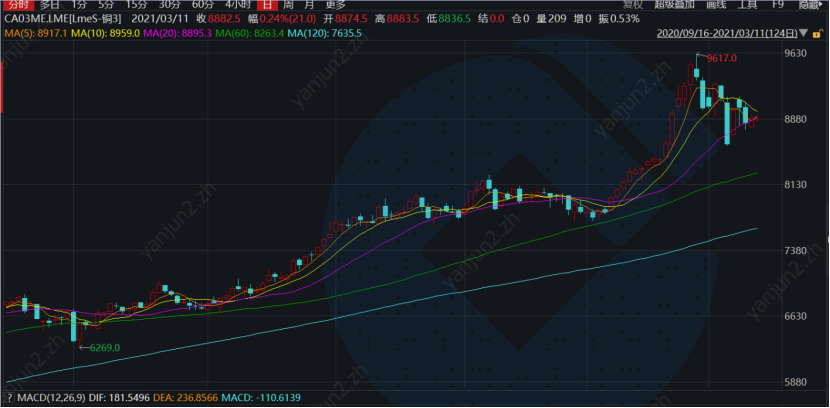Click the 振0.53% amplitude value
The height and width of the screenshot is (408, 830).
tap(619, 19)
